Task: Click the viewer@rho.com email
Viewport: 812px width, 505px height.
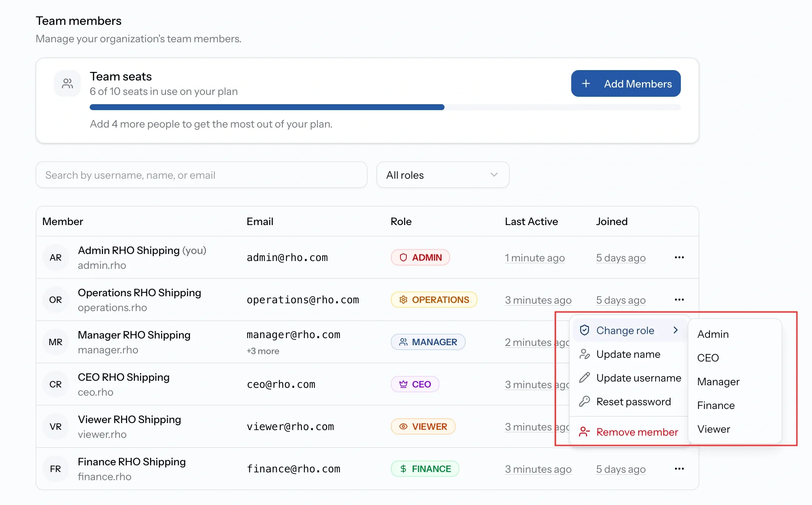Action: [290, 426]
